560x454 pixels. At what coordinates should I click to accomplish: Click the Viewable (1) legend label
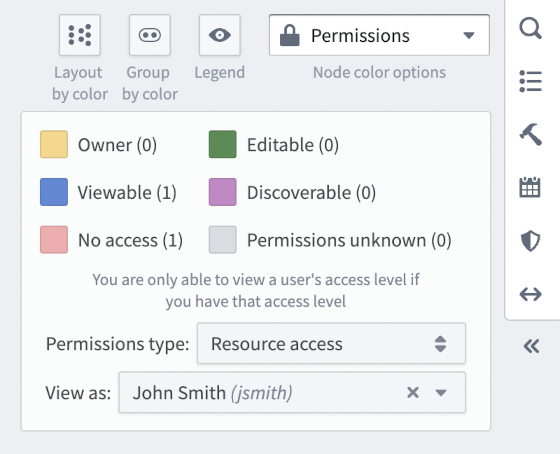pyautogui.click(x=127, y=193)
